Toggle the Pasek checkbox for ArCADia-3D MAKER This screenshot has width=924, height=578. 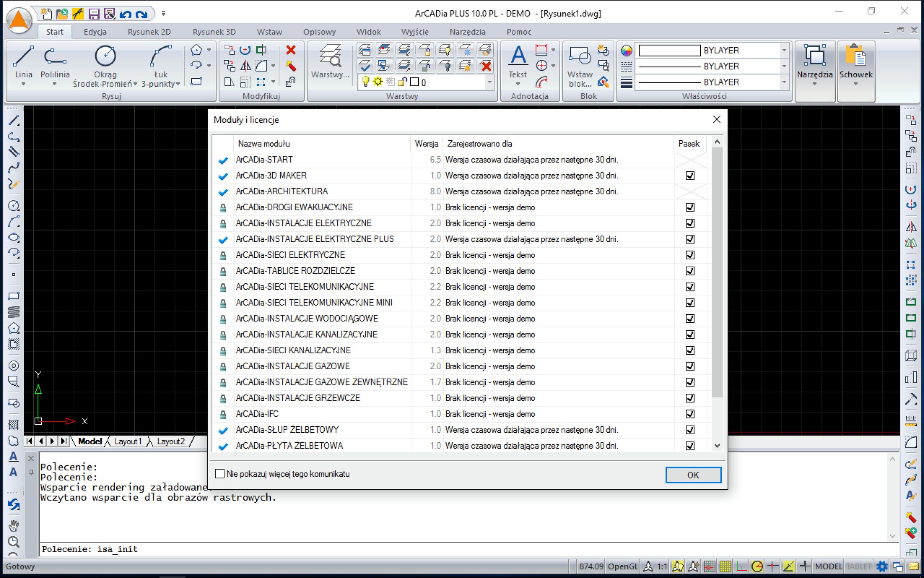pyautogui.click(x=690, y=175)
